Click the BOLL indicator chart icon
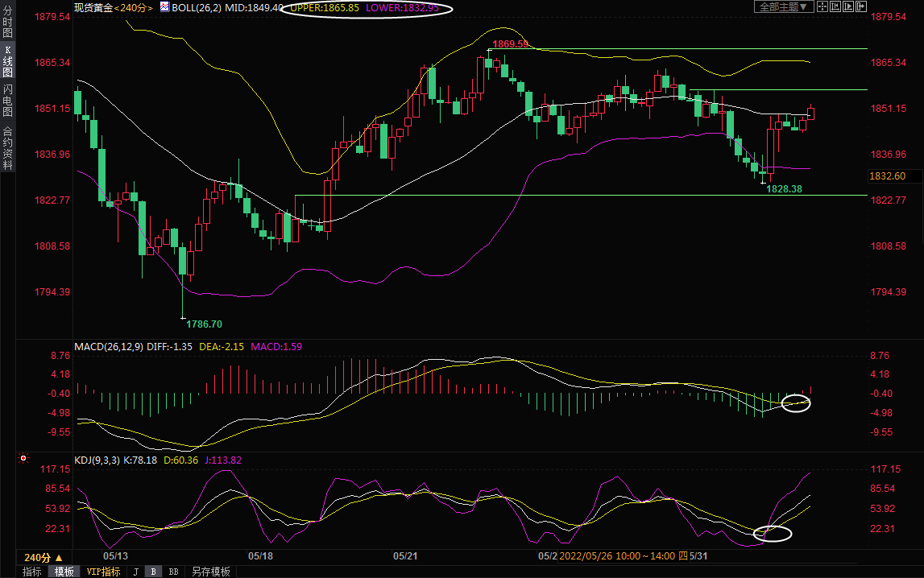This screenshot has height=578, width=924. tap(164, 6)
